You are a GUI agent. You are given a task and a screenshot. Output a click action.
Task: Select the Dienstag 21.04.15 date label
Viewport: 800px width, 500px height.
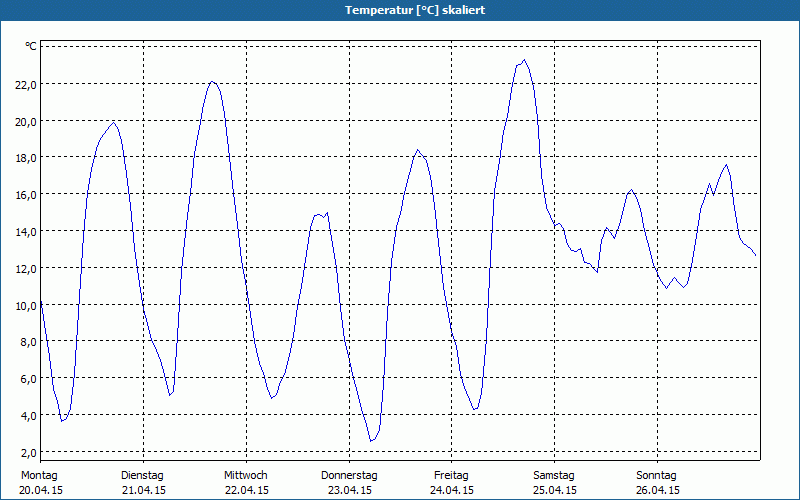click(143, 483)
